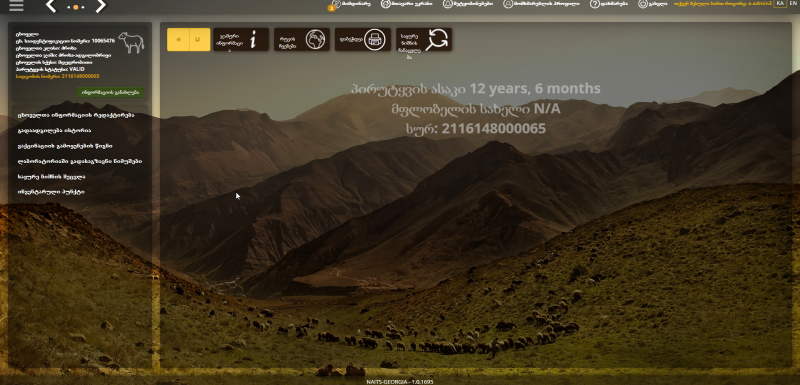
Task: Click the orange ear tag number 2116148000065 in panel
Action: tap(80, 76)
